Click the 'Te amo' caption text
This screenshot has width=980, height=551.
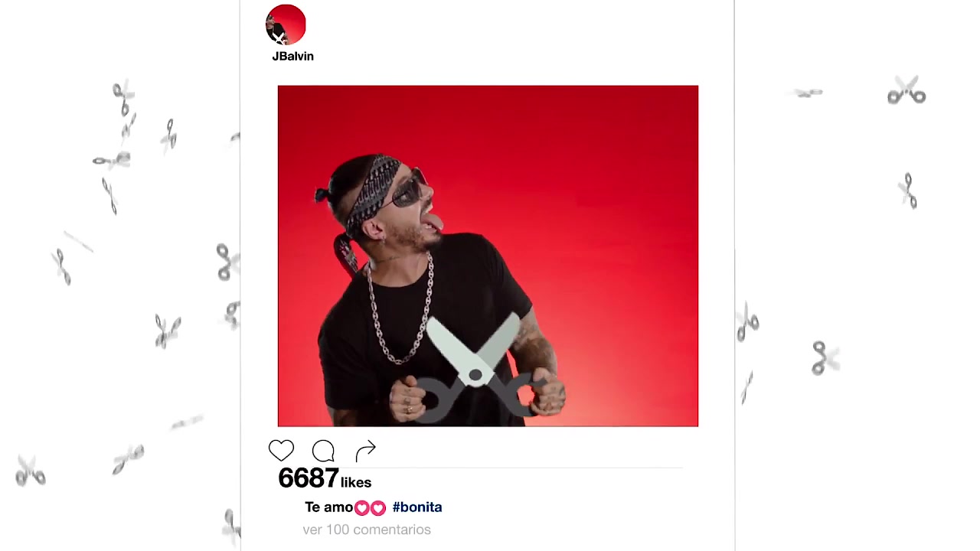[x=328, y=507]
